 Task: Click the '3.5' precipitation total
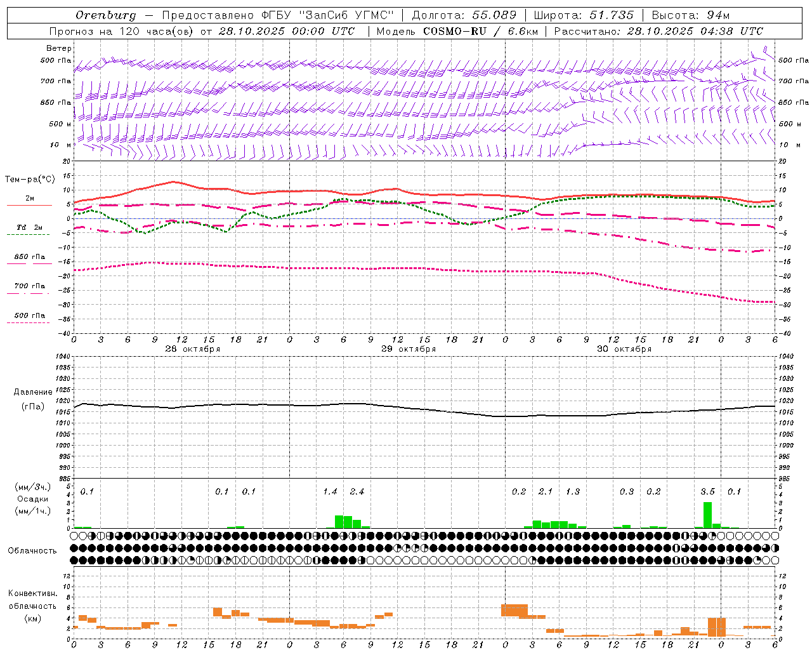[708, 492]
